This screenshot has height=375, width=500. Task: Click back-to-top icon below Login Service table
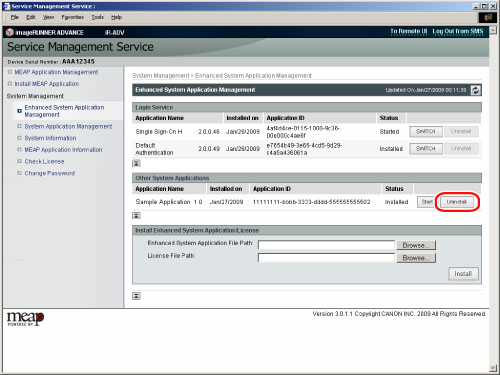136,163
